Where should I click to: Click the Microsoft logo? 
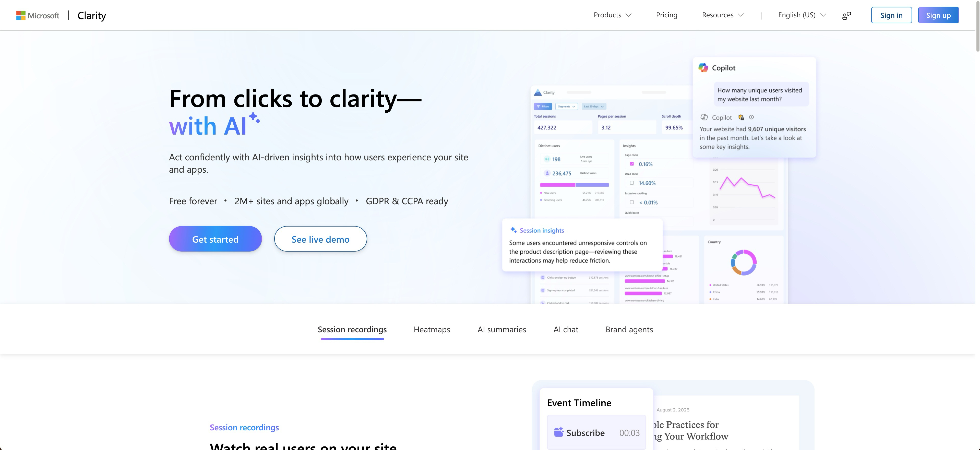[38, 15]
